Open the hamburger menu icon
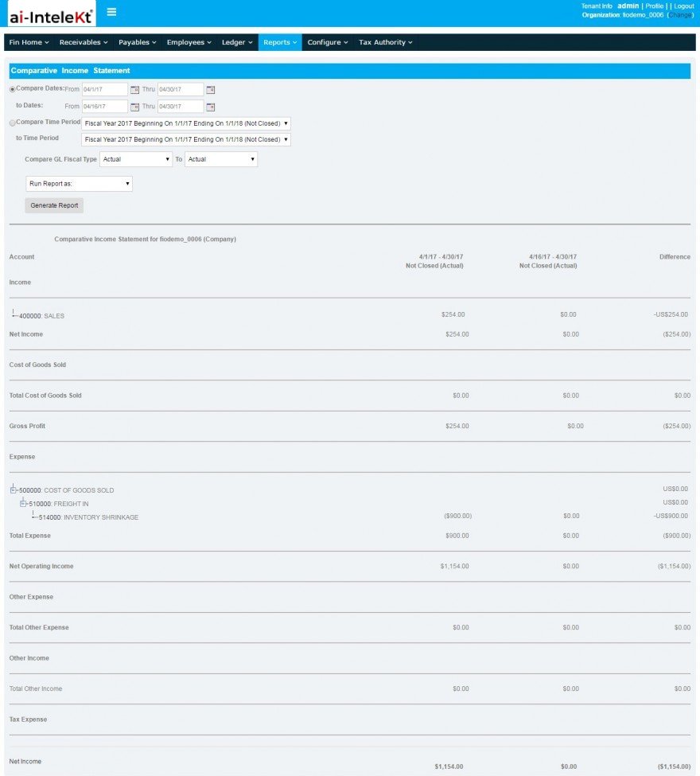 tap(111, 12)
